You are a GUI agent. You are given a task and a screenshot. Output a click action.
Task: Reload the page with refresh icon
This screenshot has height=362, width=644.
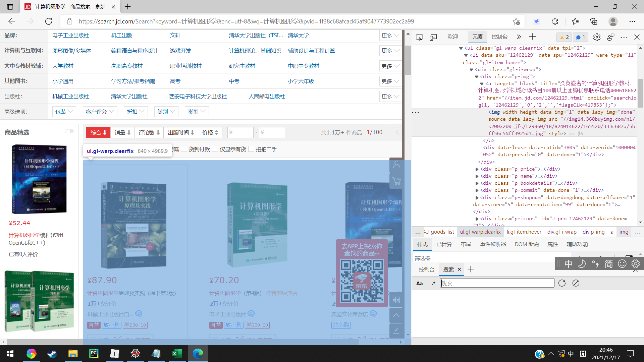coord(49,21)
